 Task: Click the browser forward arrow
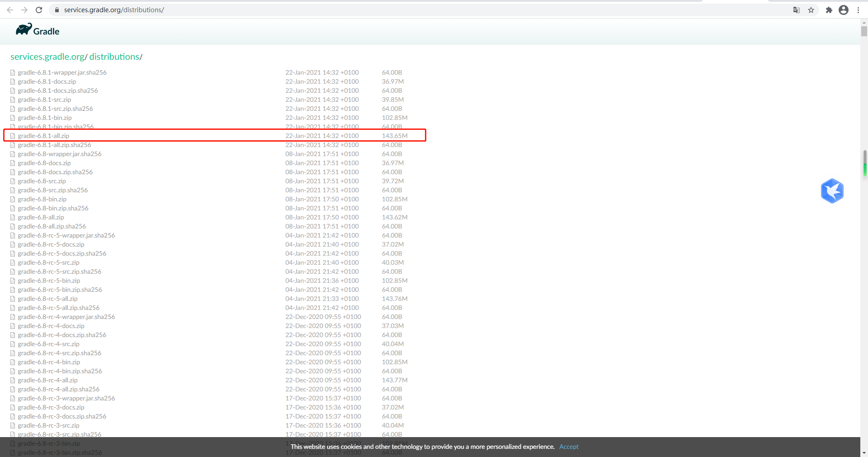[24, 10]
